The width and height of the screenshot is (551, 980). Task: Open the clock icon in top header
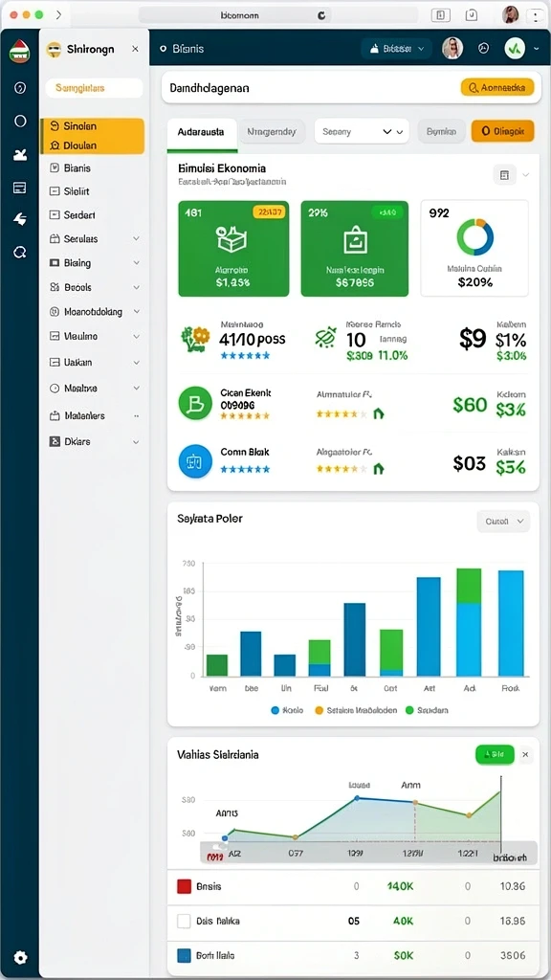pyautogui.click(x=483, y=48)
